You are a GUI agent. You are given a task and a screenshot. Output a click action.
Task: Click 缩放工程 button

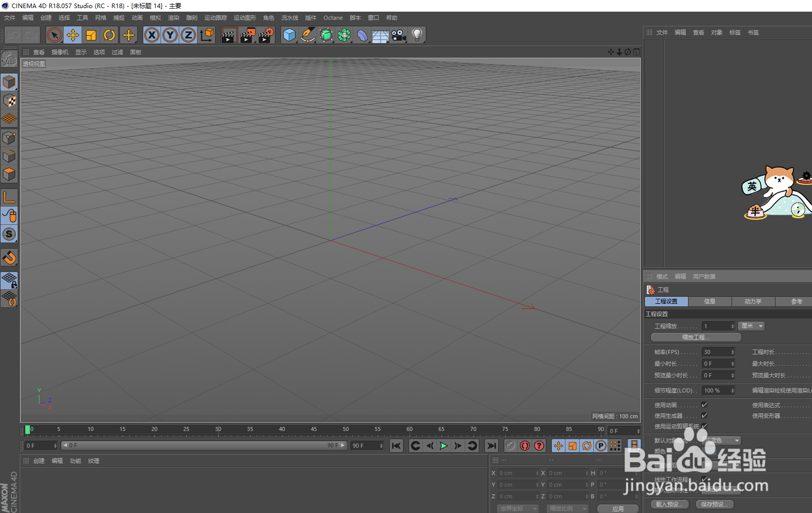click(696, 337)
